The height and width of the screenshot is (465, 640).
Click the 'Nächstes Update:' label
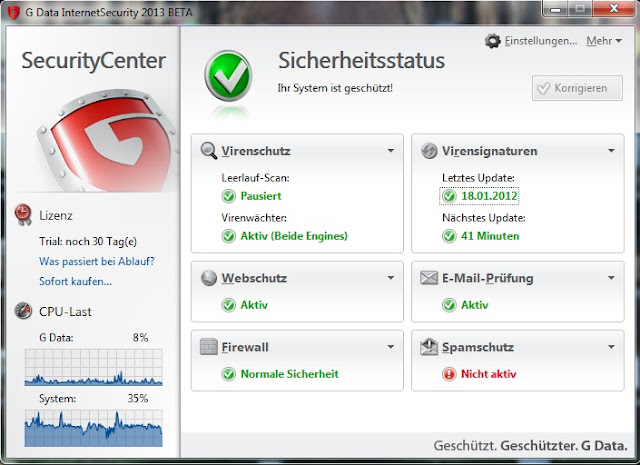click(x=484, y=218)
